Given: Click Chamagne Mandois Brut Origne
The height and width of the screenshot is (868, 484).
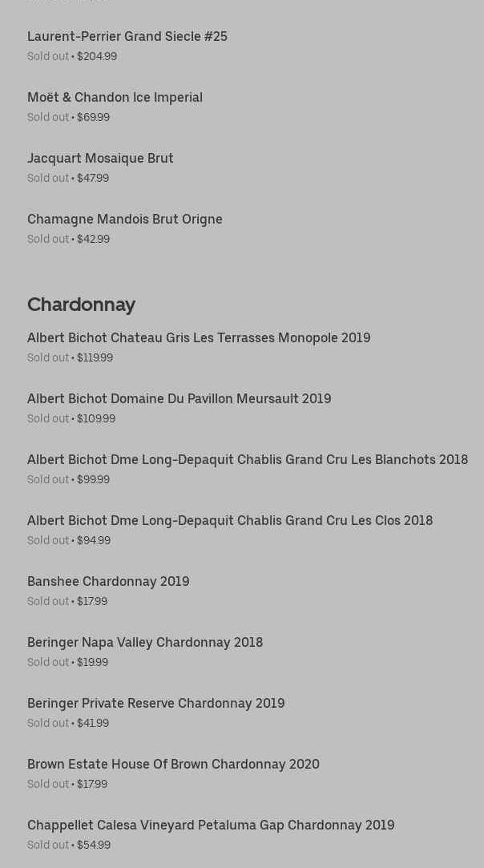Looking at the screenshot, I should click(125, 219).
